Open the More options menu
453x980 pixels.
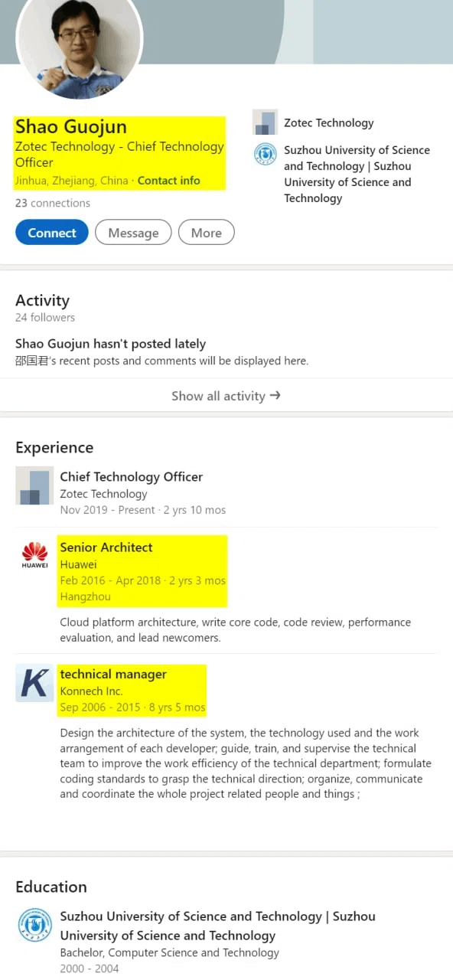(207, 233)
